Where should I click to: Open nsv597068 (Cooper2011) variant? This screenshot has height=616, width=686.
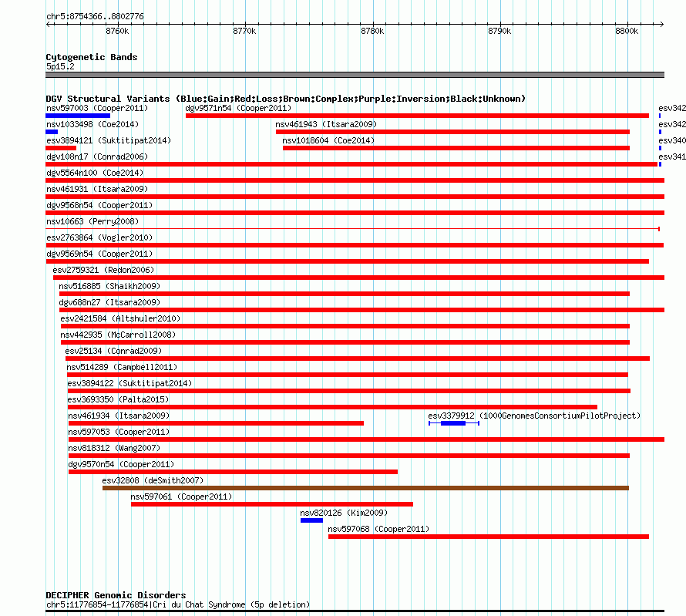tap(378, 529)
